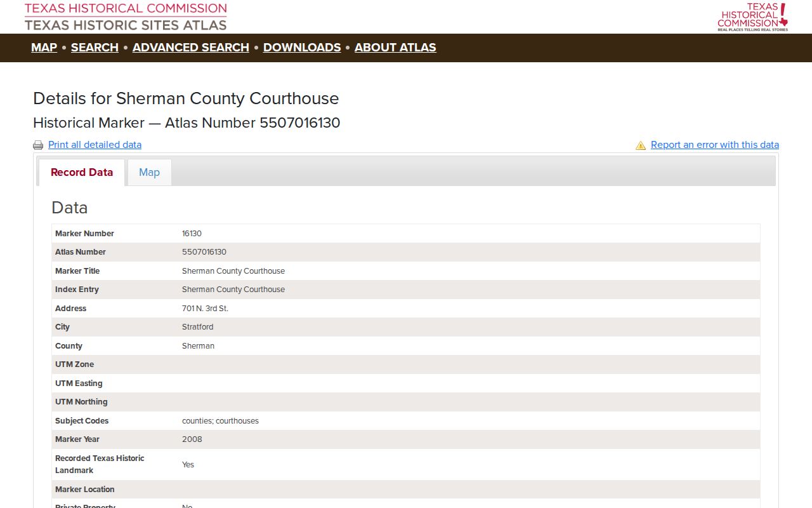Viewport: 812px width, 508px height.
Task: Click Report an error with this data link
Action: click(715, 145)
